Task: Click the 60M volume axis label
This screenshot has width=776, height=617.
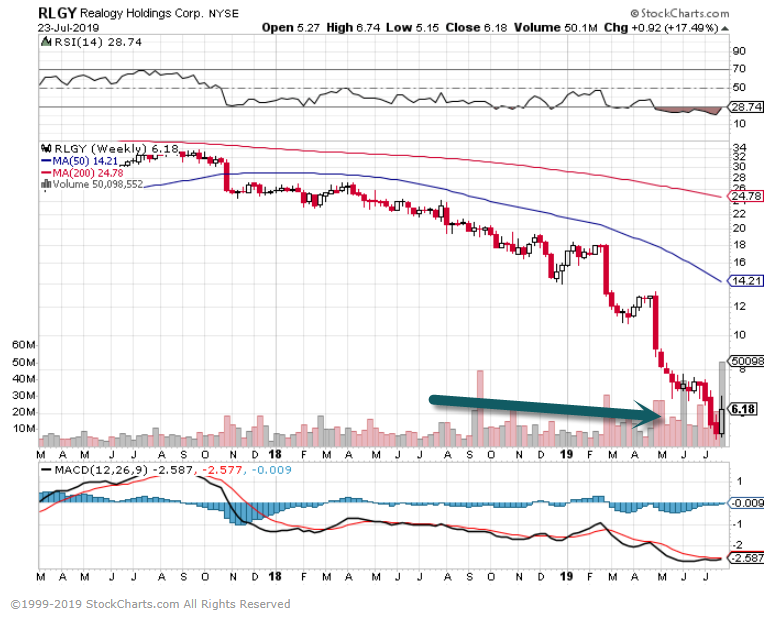Action: pyautogui.click(x=23, y=345)
